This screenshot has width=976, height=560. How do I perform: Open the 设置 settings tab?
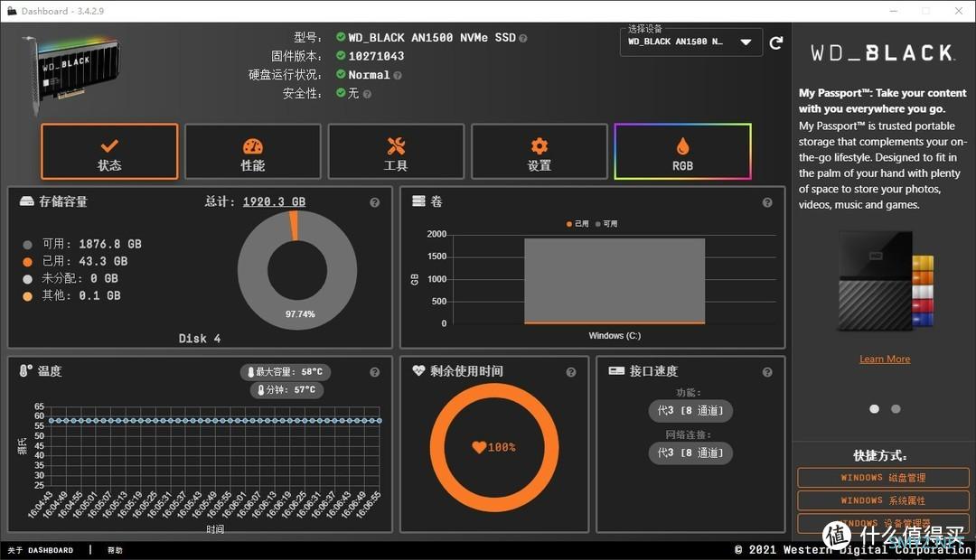tap(539, 151)
